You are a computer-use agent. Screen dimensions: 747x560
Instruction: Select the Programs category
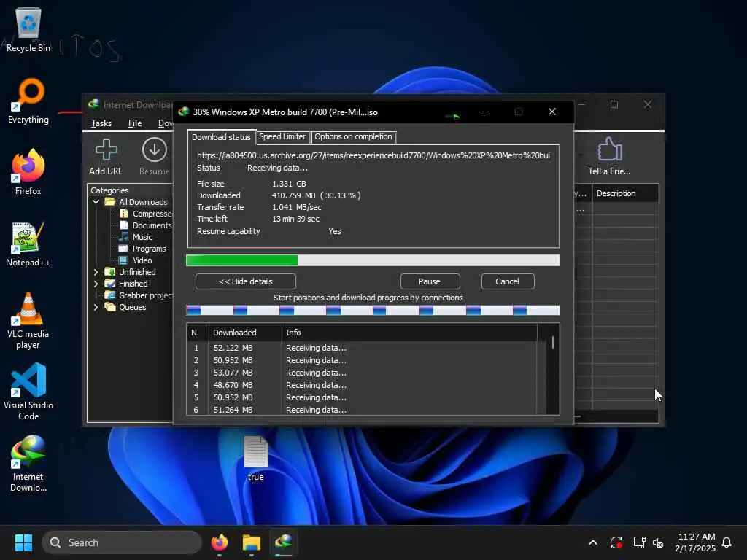click(x=143, y=249)
